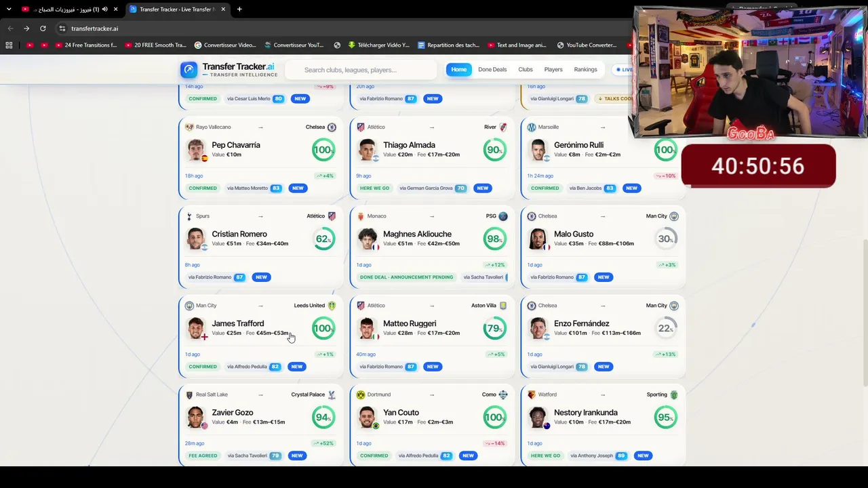
Task: Open '24 Free Transitions' bookmark
Action: coord(86,45)
